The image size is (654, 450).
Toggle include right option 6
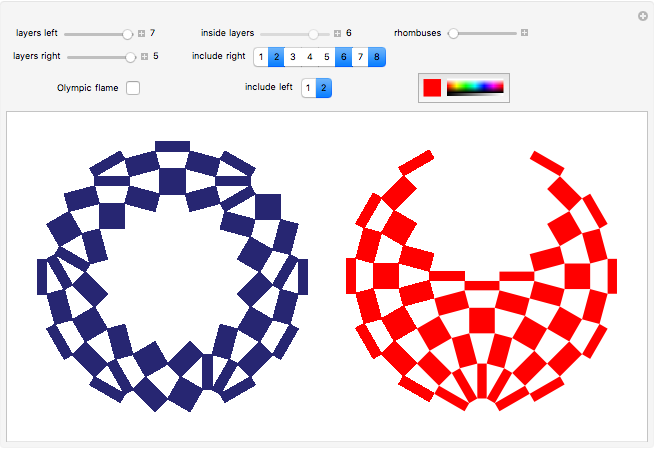pyautogui.click(x=343, y=57)
